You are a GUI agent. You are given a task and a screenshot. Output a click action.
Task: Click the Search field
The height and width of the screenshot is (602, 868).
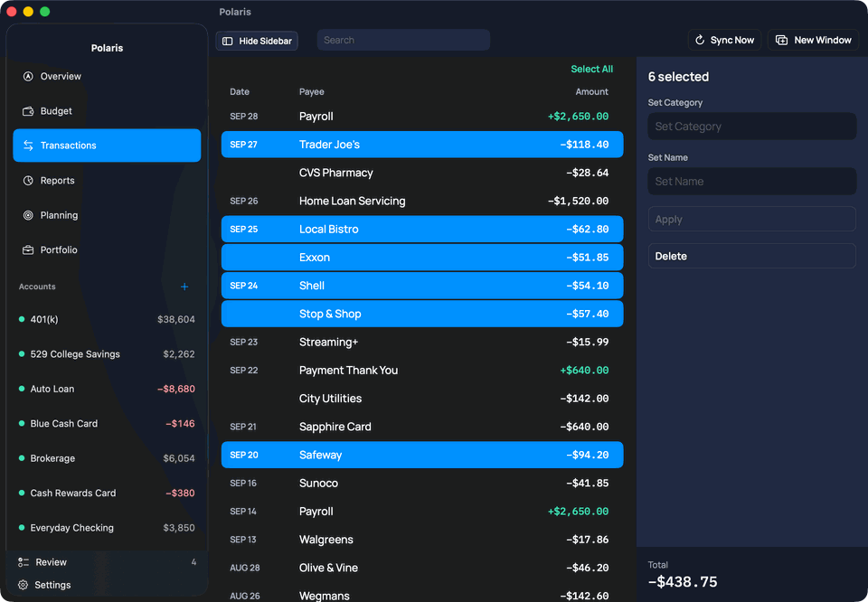pyautogui.click(x=403, y=40)
